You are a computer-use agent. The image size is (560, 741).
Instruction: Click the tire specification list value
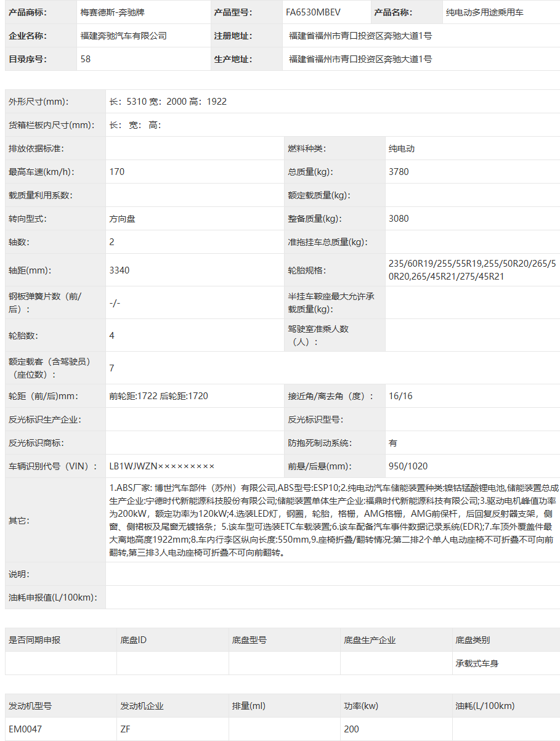(473, 270)
